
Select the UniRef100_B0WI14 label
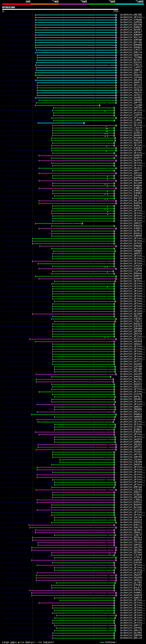tap(131, 140)
